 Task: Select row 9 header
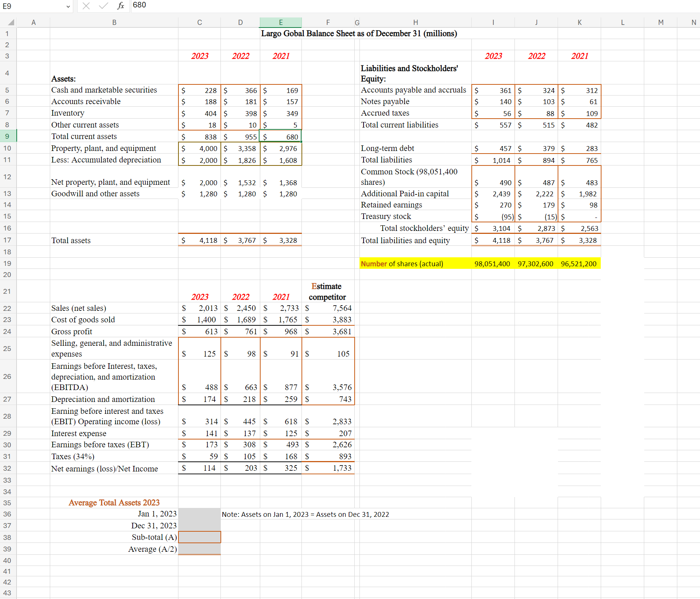[x=7, y=136]
